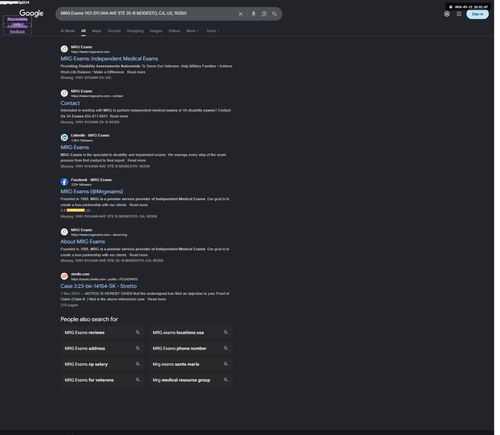
Task: Open Case 2:23-bk-14154-SK Stretto result
Action: tap(98, 286)
